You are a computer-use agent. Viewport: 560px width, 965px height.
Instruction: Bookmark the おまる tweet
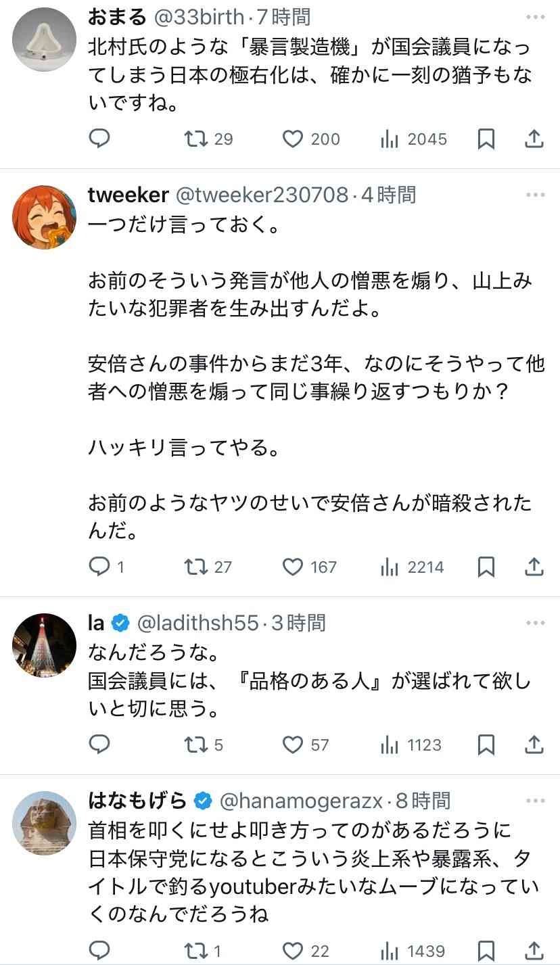(x=486, y=139)
